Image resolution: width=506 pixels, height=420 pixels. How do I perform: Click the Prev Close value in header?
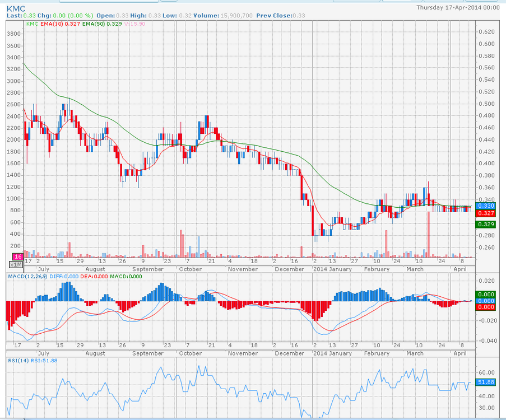click(300, 16)
